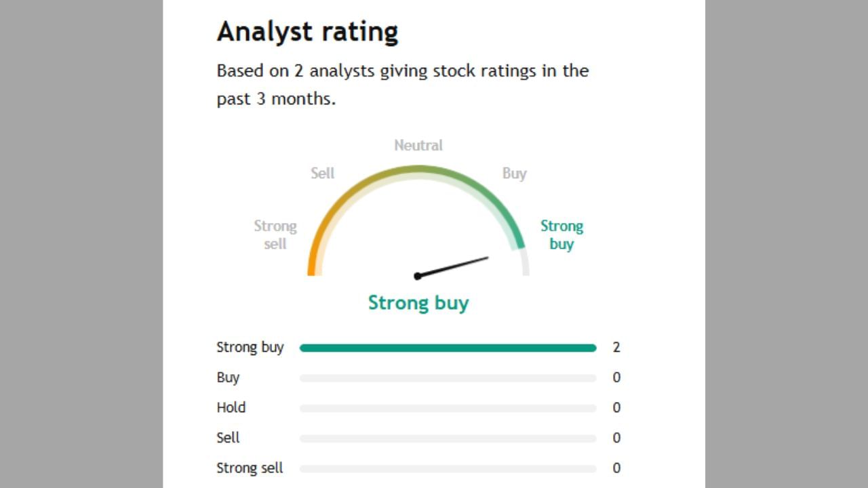
Task: Click the empty Hold rating bar
Action: coord(448,408)
